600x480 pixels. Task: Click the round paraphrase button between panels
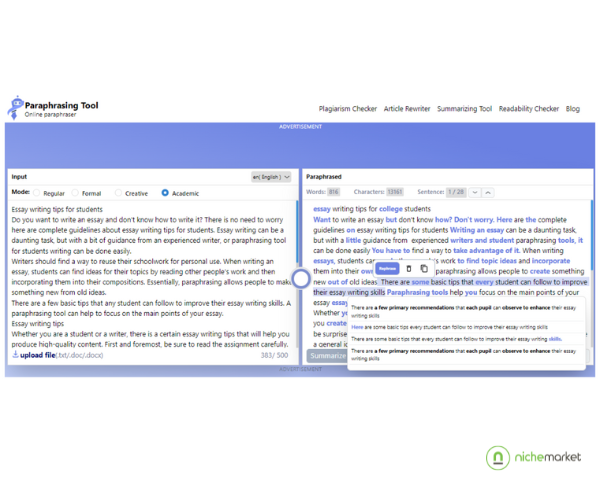(x=301, y=278)
